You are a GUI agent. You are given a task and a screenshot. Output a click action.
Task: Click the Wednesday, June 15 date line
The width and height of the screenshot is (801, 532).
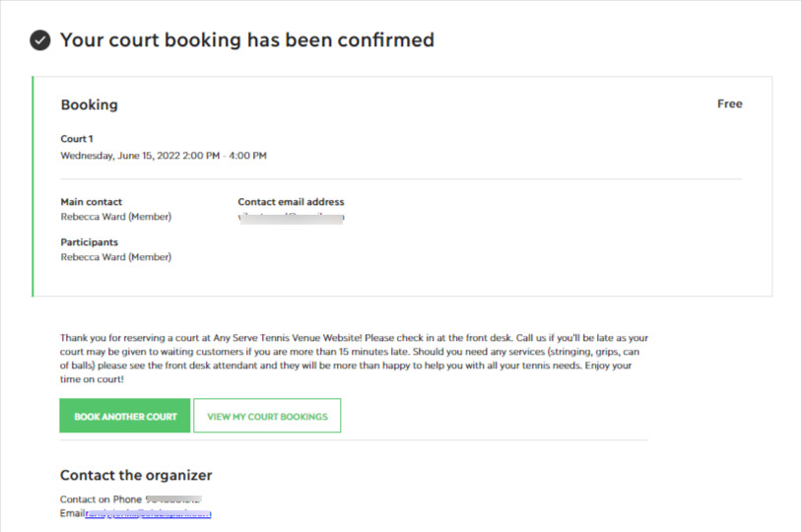(x=164, y=156)
